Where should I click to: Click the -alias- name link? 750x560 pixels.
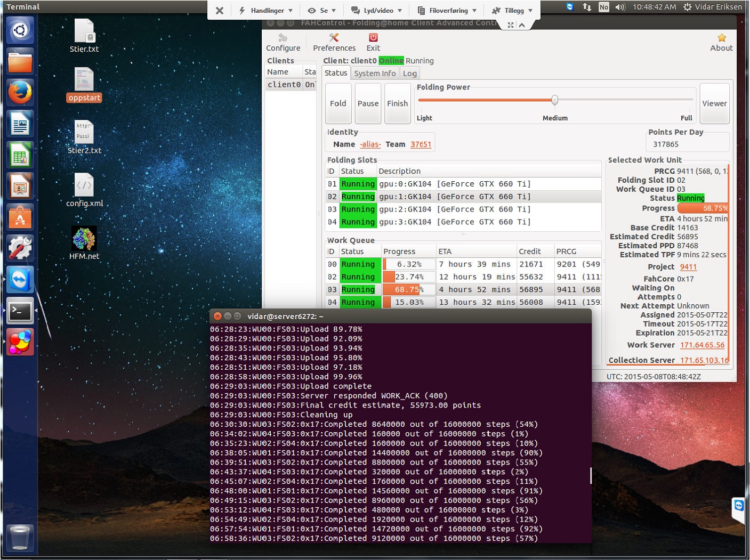370,144
